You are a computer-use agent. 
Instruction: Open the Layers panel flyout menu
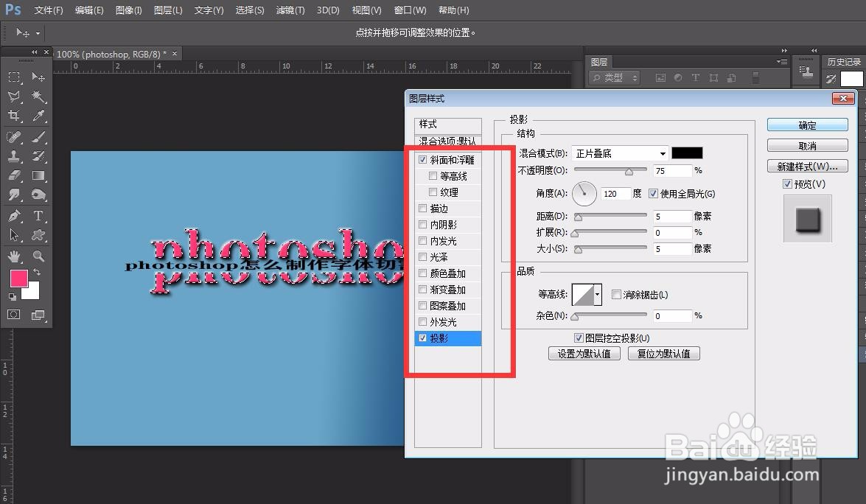(x=781, y=62)
